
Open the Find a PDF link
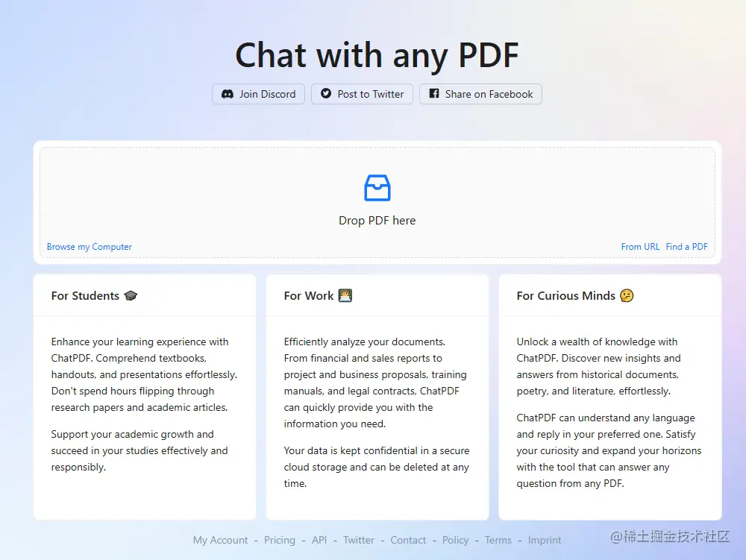pyautogui.click(x=686, y=247)
